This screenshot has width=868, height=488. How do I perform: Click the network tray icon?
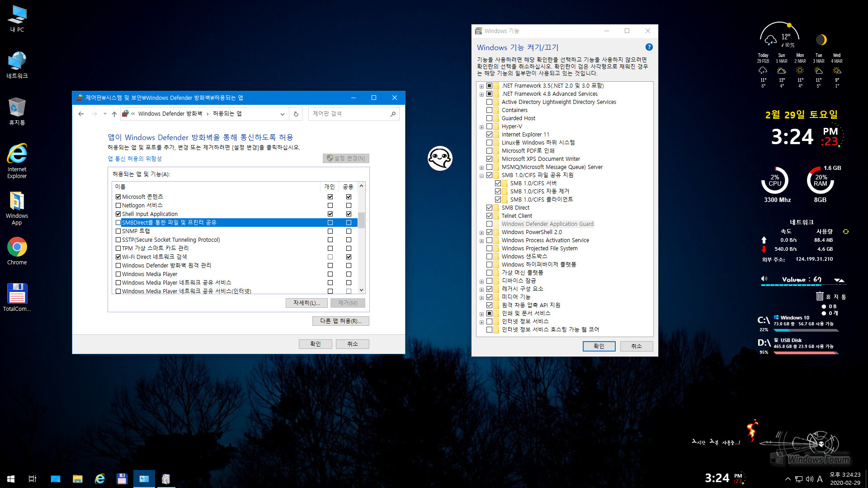[x=799, y=479]
